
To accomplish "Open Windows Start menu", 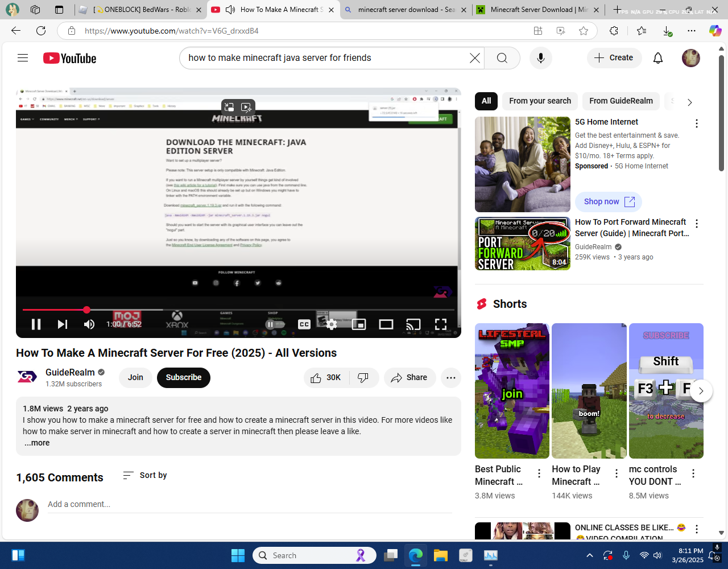I will pyautogui.click(x=238, y=555).
